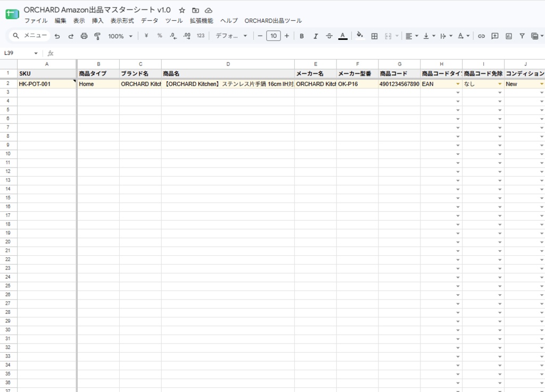
Task: Open the fill color picker
Action: (360, 35)
